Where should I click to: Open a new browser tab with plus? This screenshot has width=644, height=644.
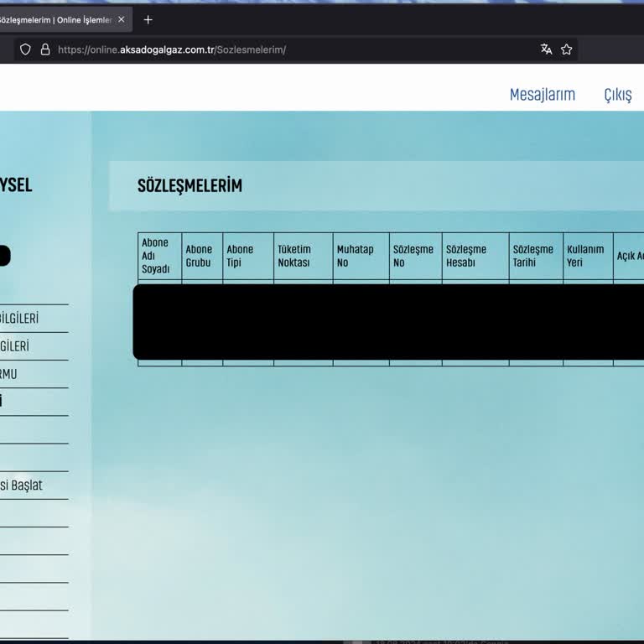pos(148,20)
